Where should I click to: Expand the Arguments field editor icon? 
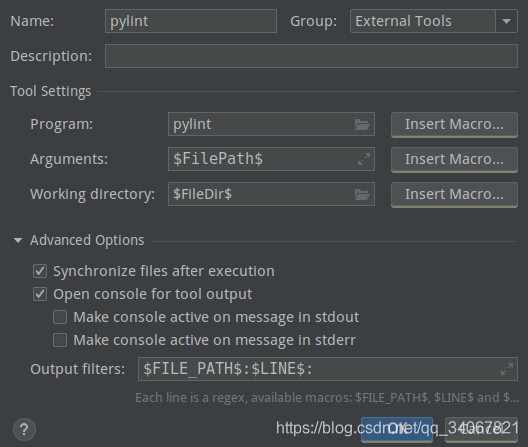[x=364, y=159]
